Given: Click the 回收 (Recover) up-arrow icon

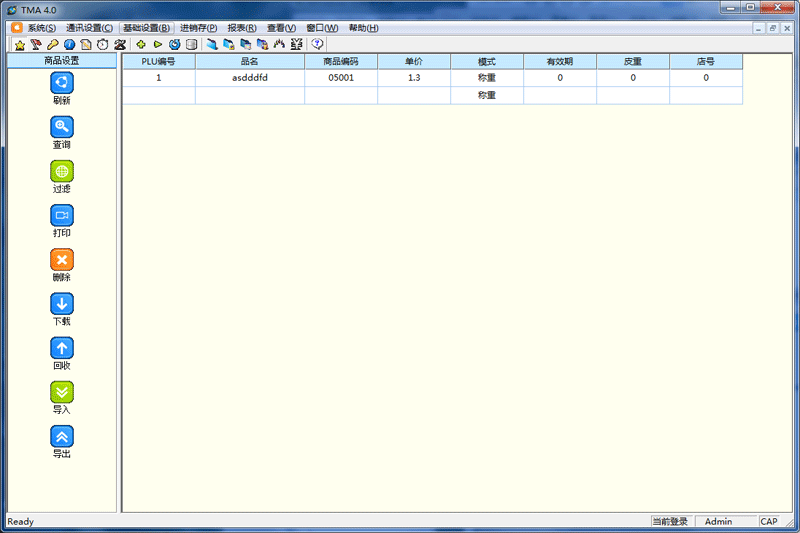Looking at the screenshot, I should (62, 348).
